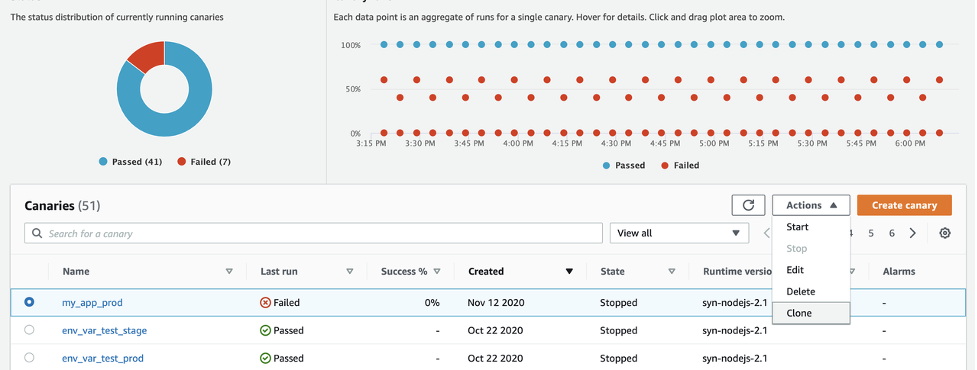
Task: Click Create canary button
Action: (x=904, y=206)
